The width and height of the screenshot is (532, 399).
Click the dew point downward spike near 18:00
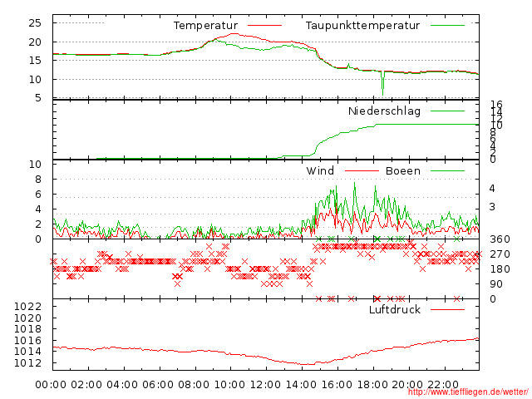point(382,84)
